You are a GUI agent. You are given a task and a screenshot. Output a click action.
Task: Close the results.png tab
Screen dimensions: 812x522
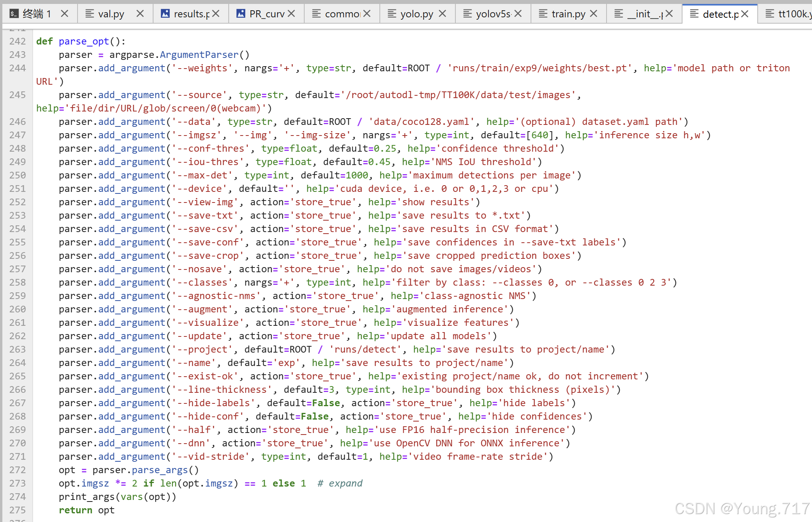tap(216, 14)
